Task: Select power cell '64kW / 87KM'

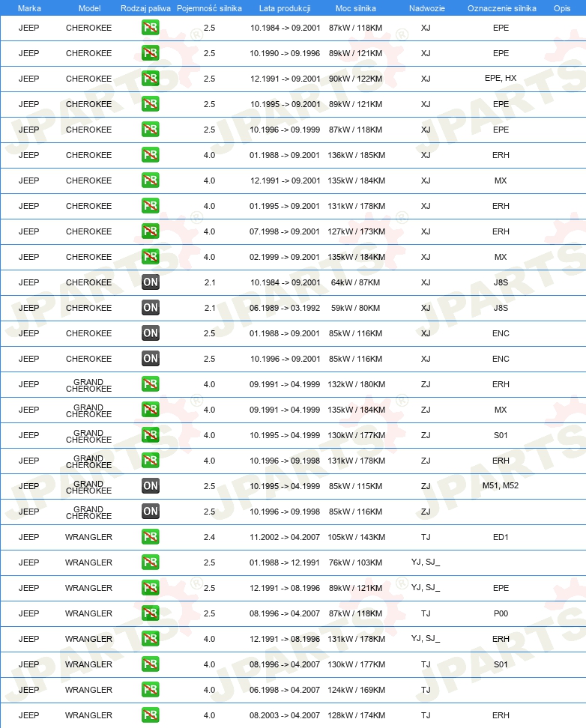Action: point(355,282)
